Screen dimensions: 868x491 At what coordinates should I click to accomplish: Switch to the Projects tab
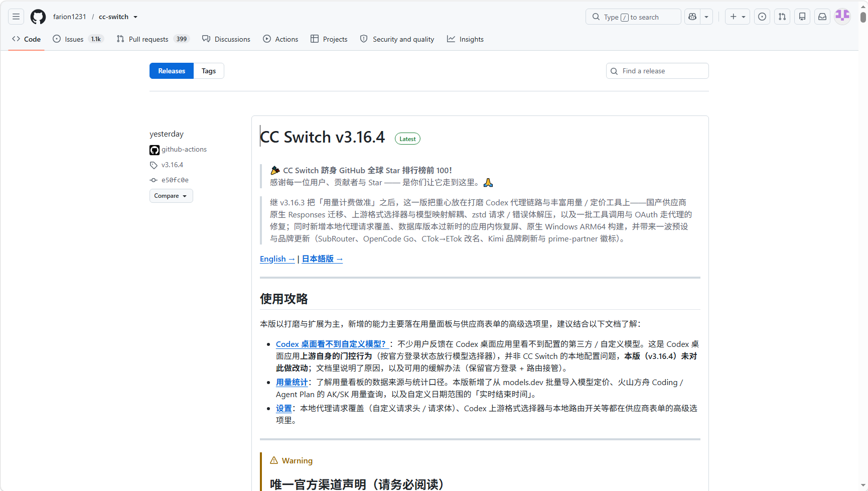coord(329,39)
